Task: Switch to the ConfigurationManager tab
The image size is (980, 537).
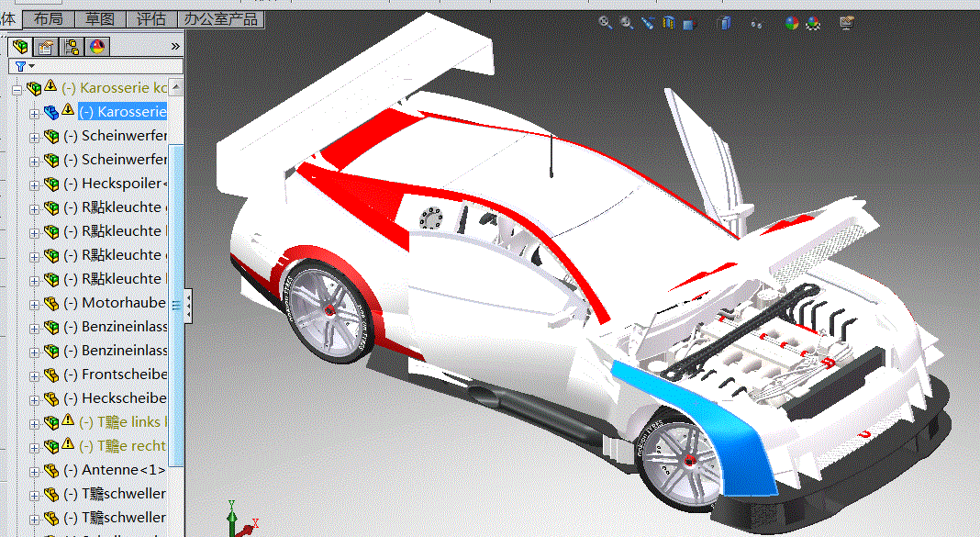Action: coord(70,46)
